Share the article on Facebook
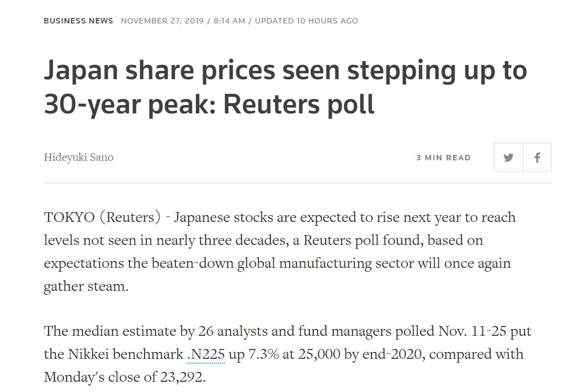This screenshot has width=586, height=392. click(x=537, y=157)
